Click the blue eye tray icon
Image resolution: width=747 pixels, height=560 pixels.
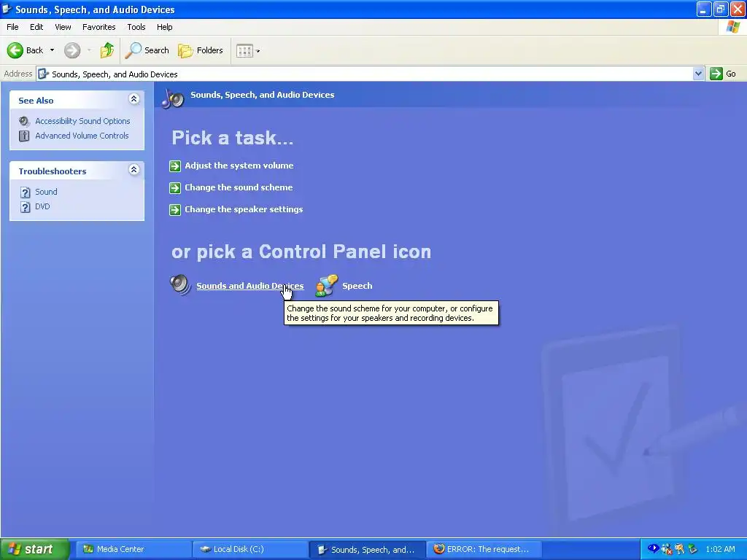(654, 548)
